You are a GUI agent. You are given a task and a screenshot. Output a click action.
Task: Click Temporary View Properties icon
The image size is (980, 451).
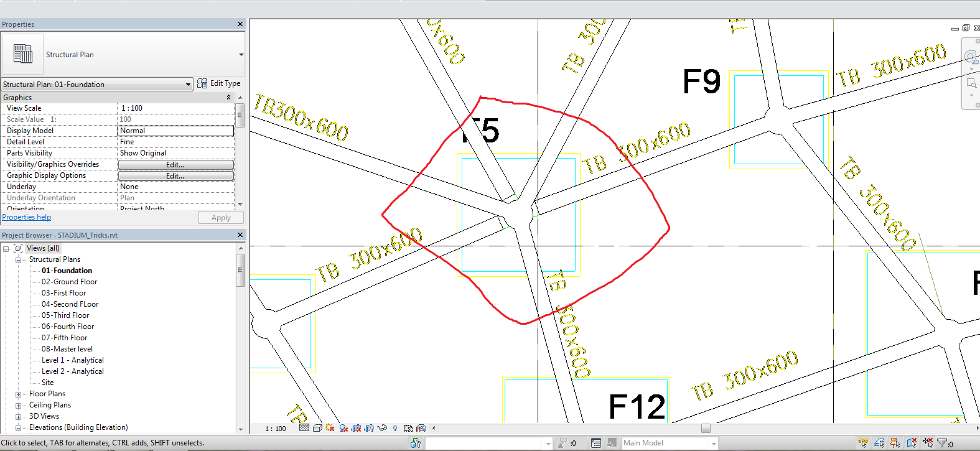pyautogui.click(x=408, y=428)
